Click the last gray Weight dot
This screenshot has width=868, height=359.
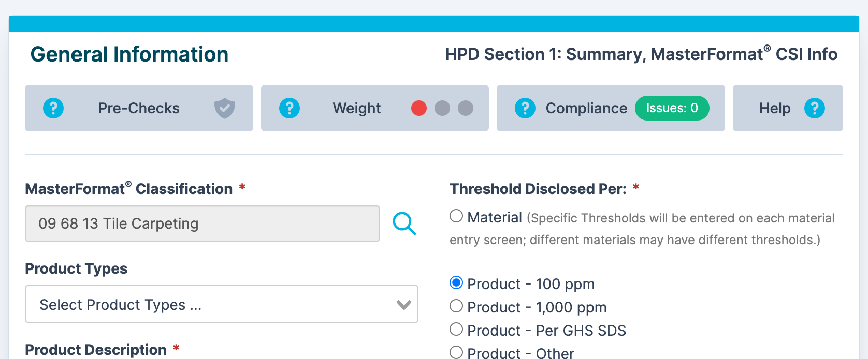pos(466,108)
